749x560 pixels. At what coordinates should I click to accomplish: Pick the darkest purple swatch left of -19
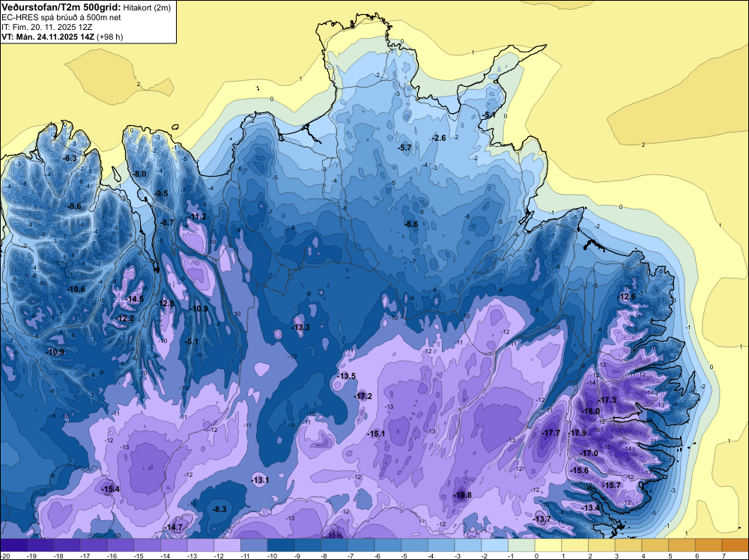(13, 544)
